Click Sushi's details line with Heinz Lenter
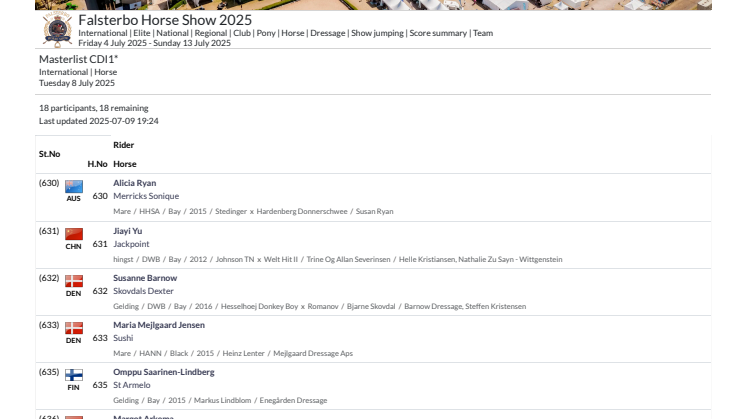 (x=233, y=353)
